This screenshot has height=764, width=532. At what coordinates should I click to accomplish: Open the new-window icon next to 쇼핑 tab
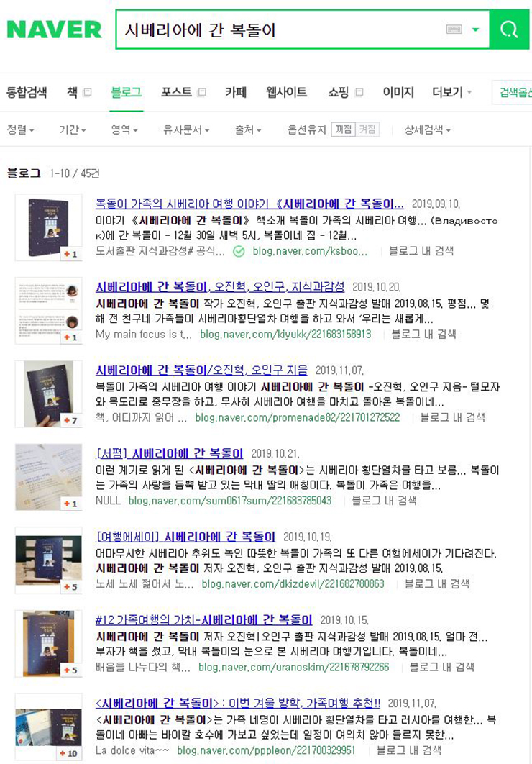point(359,92)
